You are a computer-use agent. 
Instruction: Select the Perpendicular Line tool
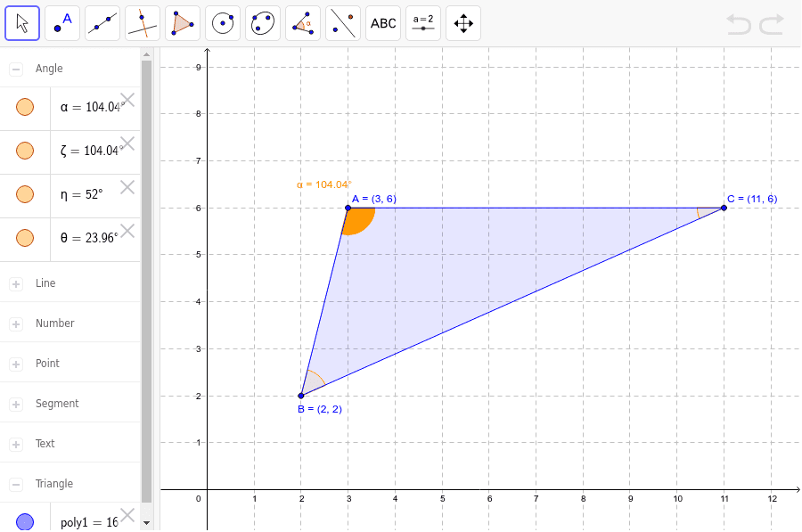click(143, 23)
